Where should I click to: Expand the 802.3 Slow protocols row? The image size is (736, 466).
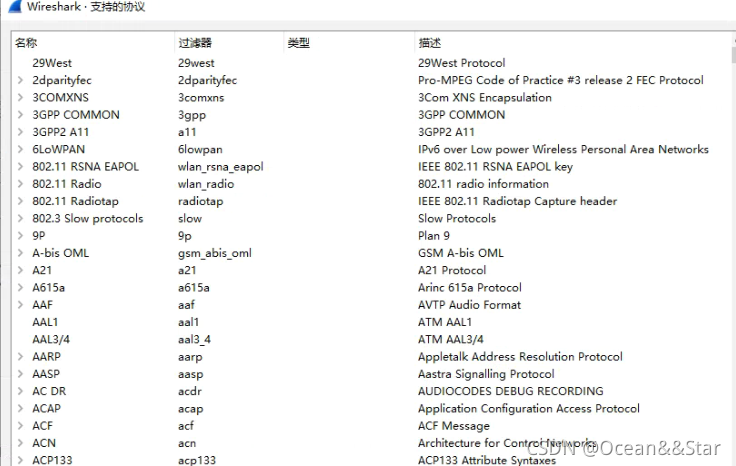(20, 218)
